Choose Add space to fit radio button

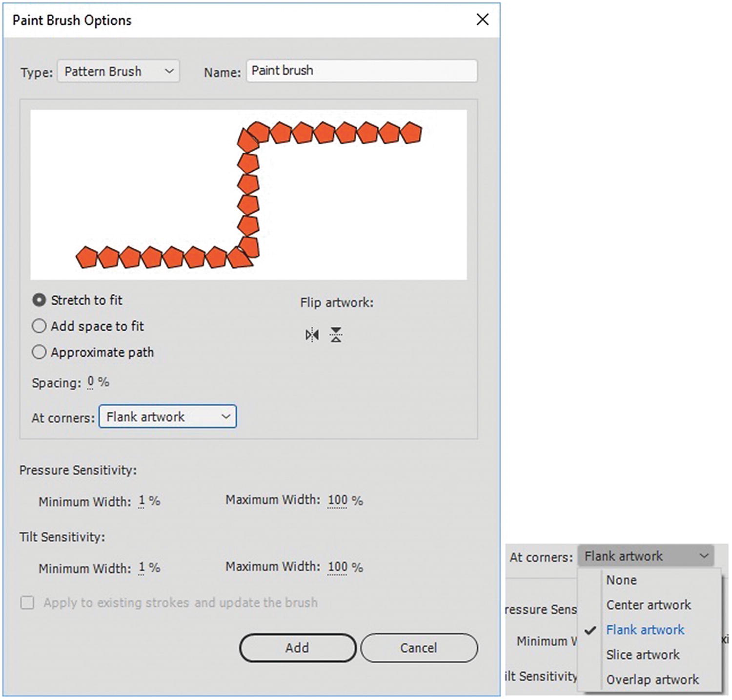tap(39, 326)
